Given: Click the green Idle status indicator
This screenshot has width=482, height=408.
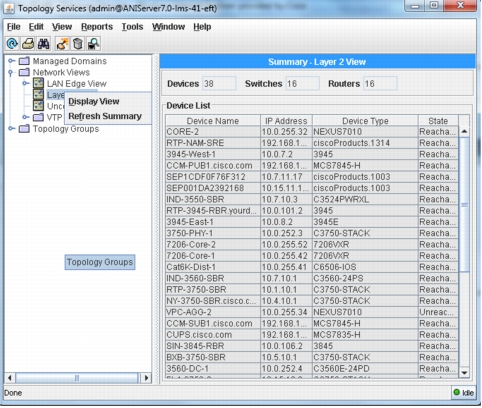Looking at the screenshot, I should 457,393.
